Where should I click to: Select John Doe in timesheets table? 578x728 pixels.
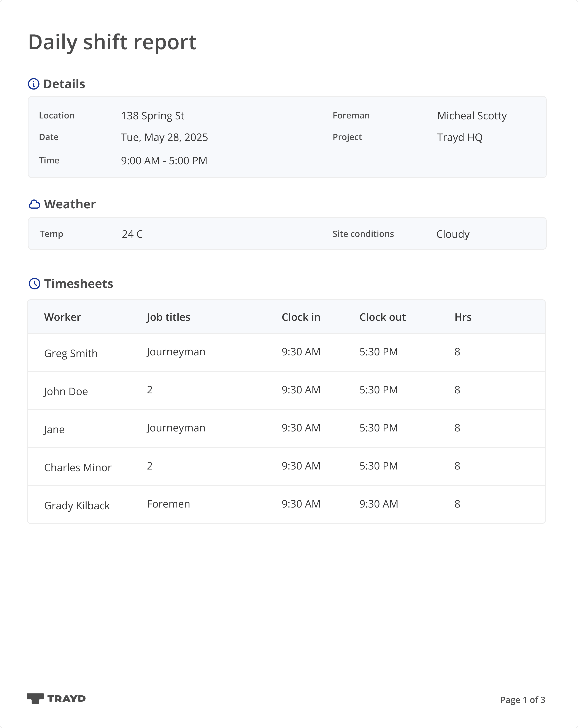point(66,391)
